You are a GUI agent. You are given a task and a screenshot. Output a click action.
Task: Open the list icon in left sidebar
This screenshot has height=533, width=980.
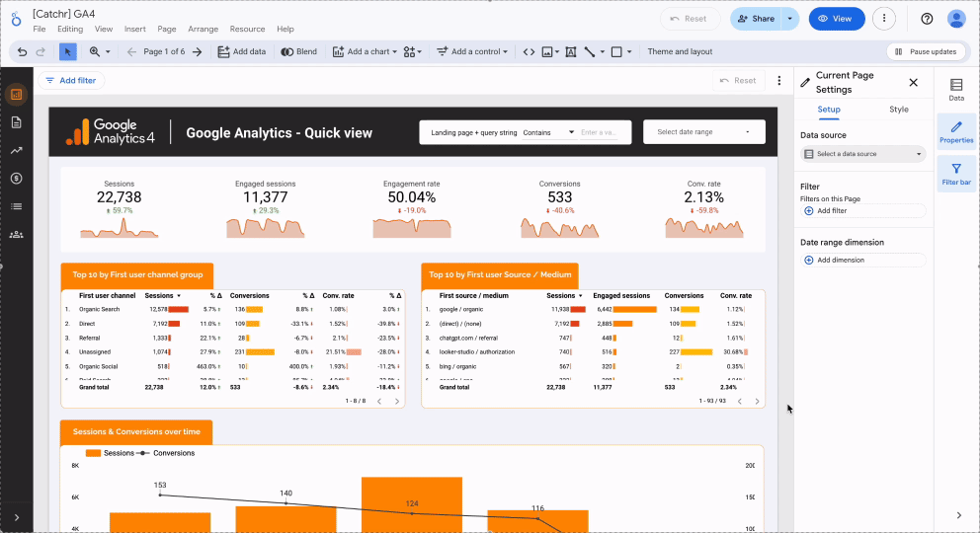16,206
